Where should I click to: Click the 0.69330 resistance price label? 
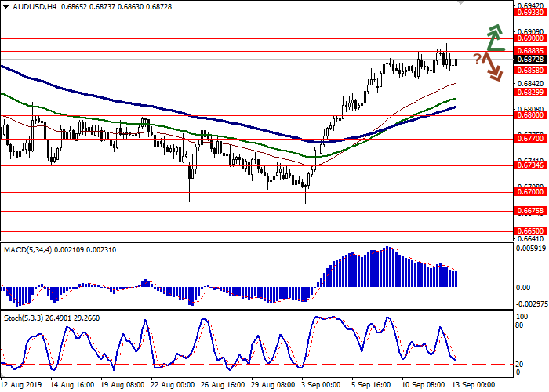coord(530,13)
